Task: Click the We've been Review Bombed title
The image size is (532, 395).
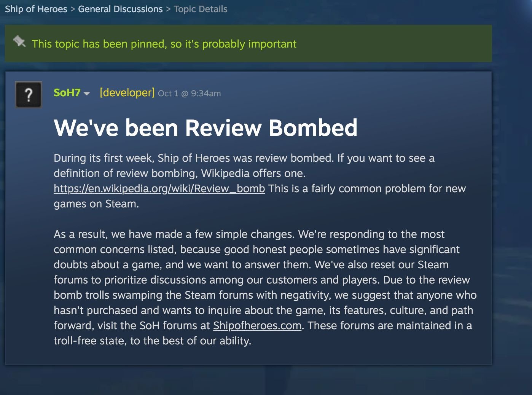Action: pos(205,127)
